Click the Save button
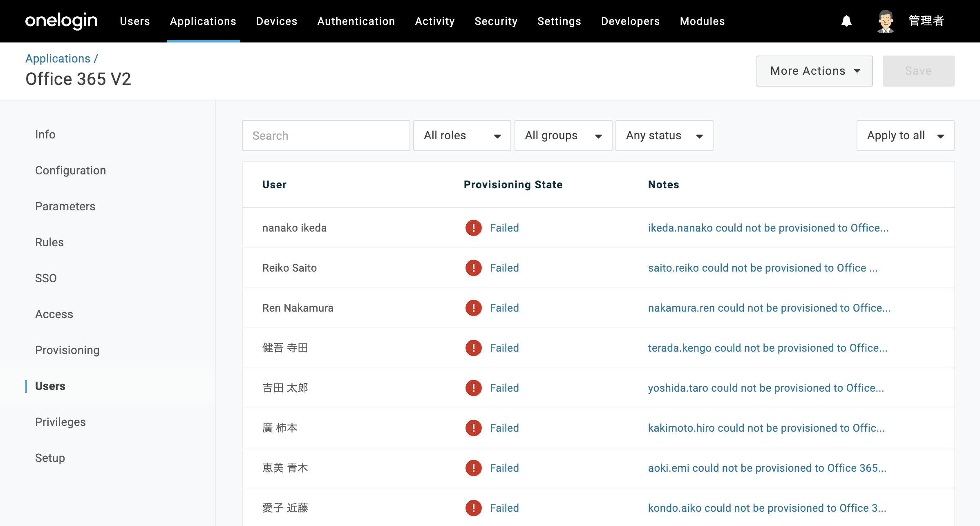 (919, 71)
